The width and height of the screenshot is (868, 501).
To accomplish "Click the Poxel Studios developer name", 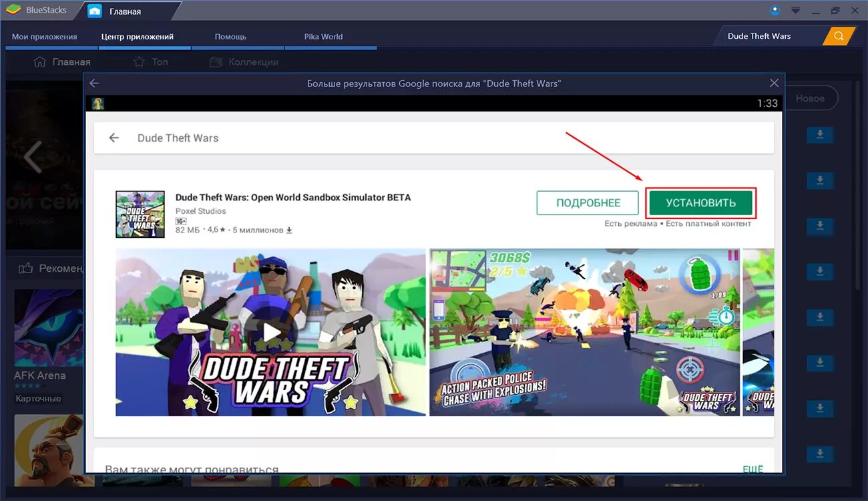I will click(200, 211).
